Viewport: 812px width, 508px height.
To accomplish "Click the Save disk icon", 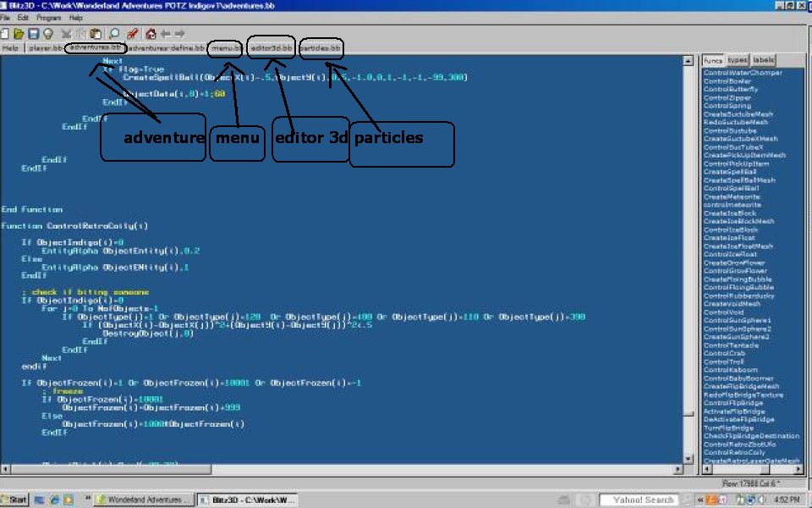I will tap(33, 34).
